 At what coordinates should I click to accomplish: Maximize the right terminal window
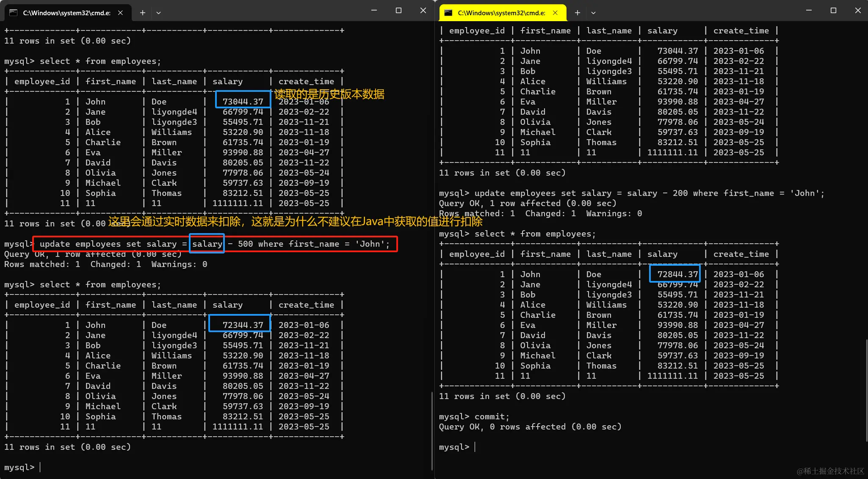833,10
